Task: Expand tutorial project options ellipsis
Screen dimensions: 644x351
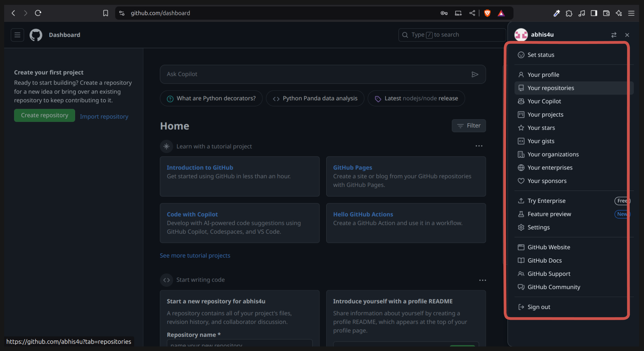Action: pos(479,146)
